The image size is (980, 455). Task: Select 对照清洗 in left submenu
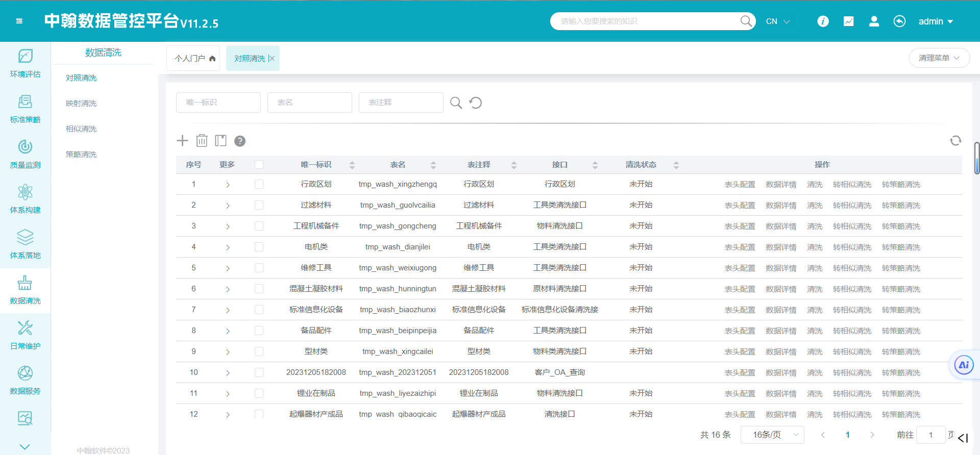click(81, 78)
